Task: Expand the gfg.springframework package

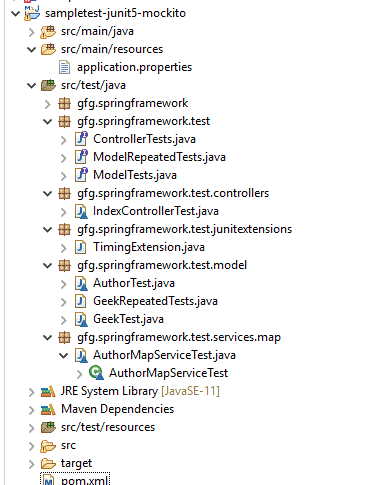Action: click(48, 104)
